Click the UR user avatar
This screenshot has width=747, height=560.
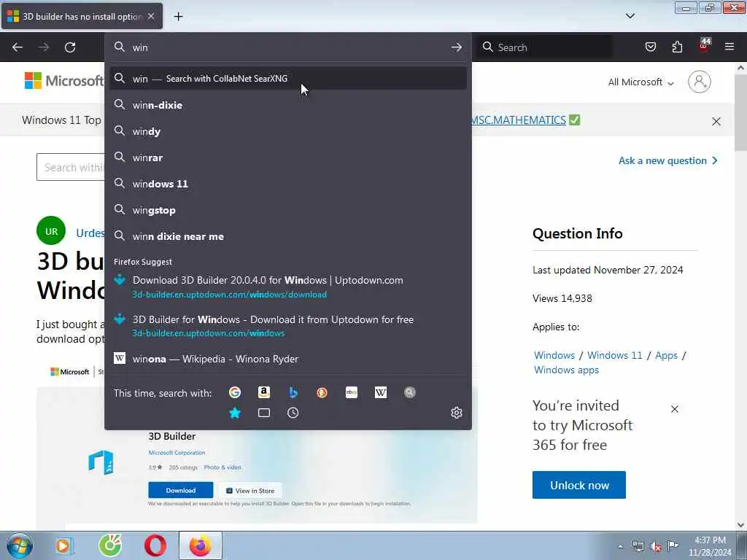pyautogui.click(x=51, y=231)
